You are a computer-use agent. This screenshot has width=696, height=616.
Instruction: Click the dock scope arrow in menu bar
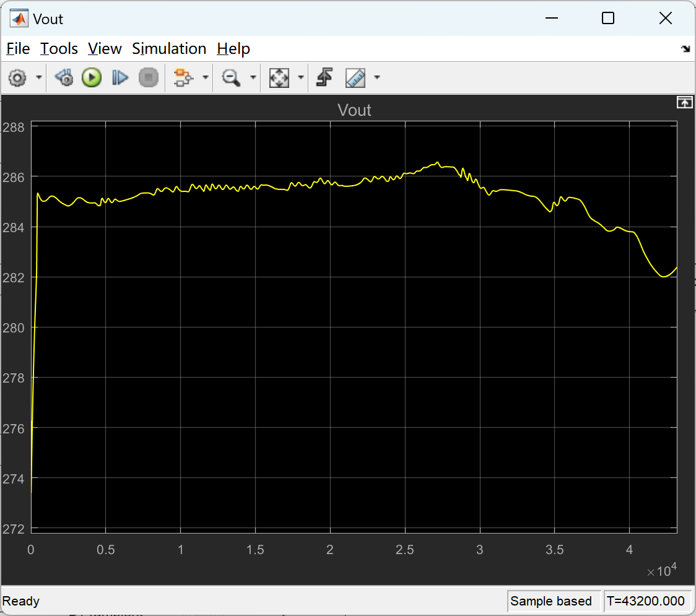[686, 49]
